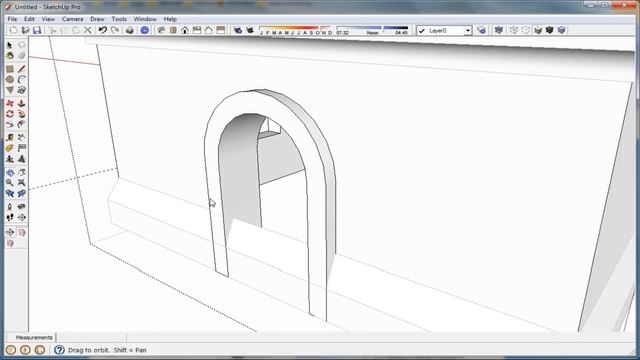The height and width of the screenshot is (360, 640).
Task: Click the Zoom Extents tool
Action: [22, 182]
